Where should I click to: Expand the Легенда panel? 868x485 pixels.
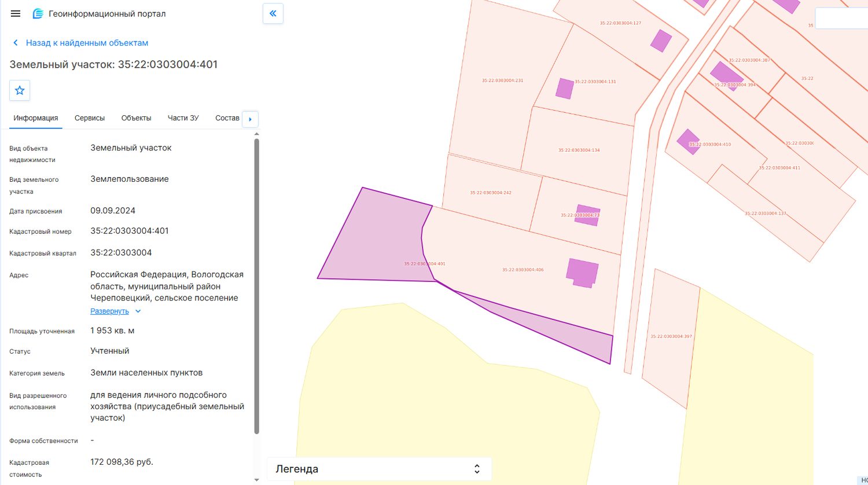(379, 469)
